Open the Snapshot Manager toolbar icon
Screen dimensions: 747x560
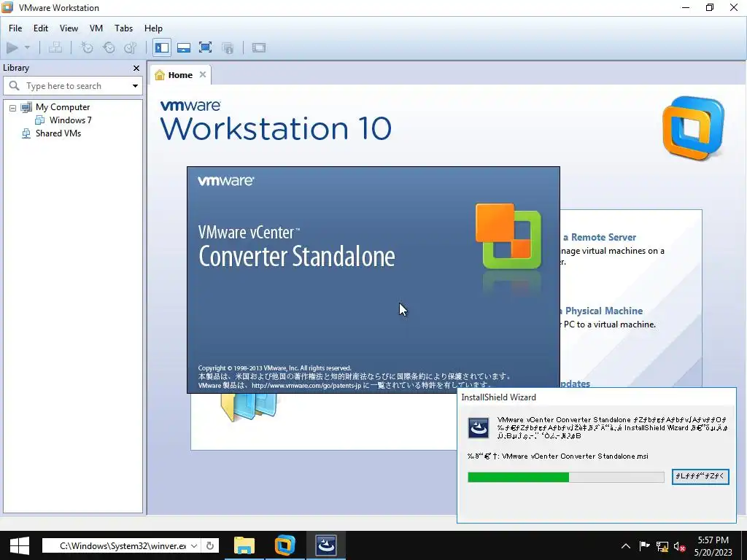coord(130,47)
